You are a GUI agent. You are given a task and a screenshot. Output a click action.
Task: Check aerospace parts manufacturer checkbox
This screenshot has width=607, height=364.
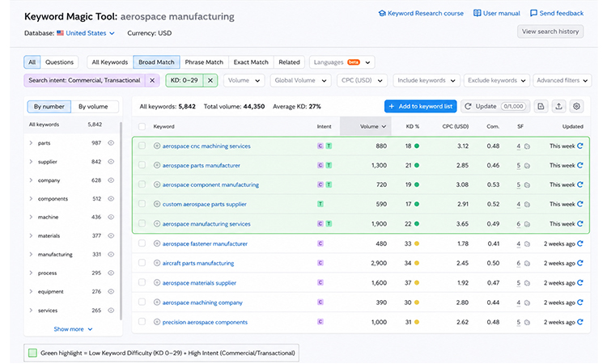[x=142, y=165]
